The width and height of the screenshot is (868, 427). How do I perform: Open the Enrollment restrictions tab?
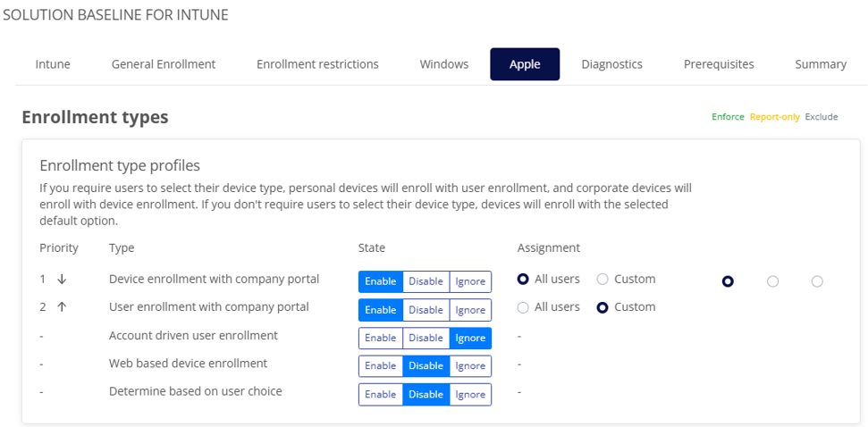tap(317, 64)
